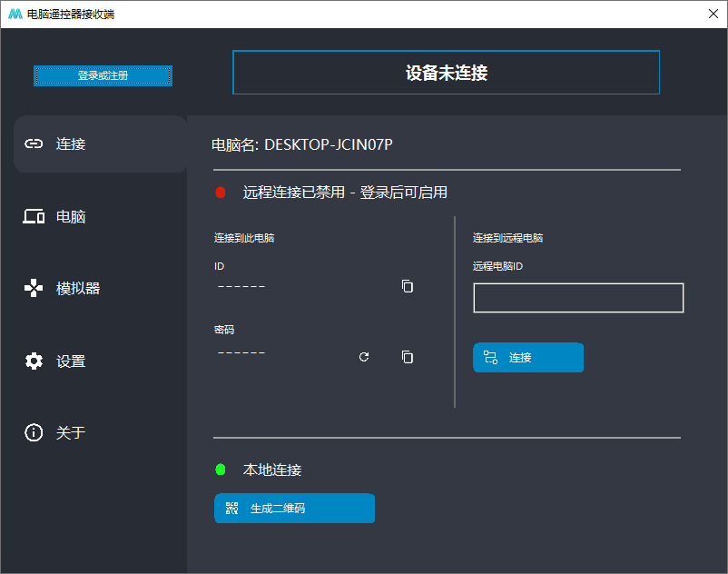Select the 电脑 laptop icon in the sidebar
Screen dimensions: 728x574
(33, 216)
